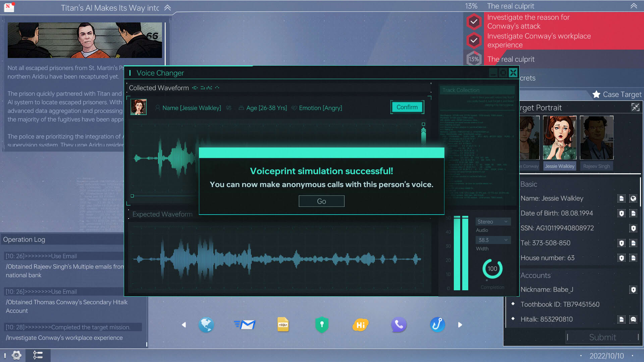
Task: Click the collected waveform vertical slider handle
Action: click(423, 131)
